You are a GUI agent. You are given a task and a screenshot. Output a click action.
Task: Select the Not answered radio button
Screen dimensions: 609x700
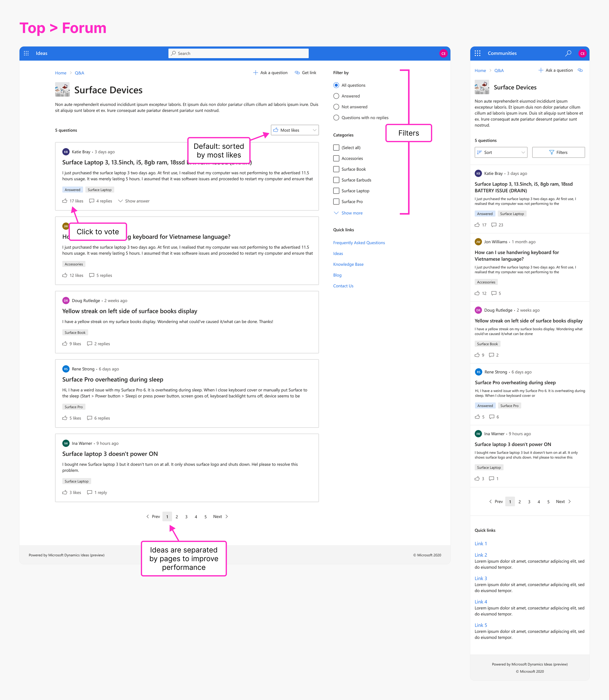click(x=336, y=107)
